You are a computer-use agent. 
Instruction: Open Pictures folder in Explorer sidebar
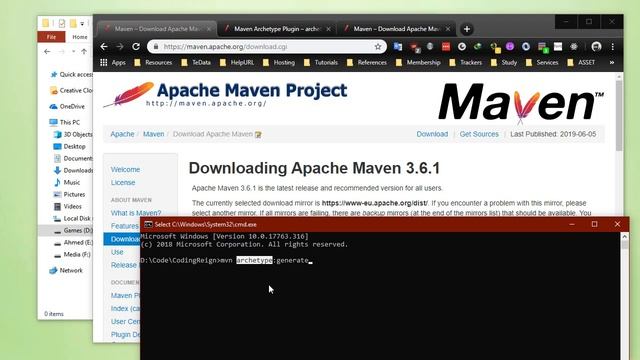click(69, 194)
